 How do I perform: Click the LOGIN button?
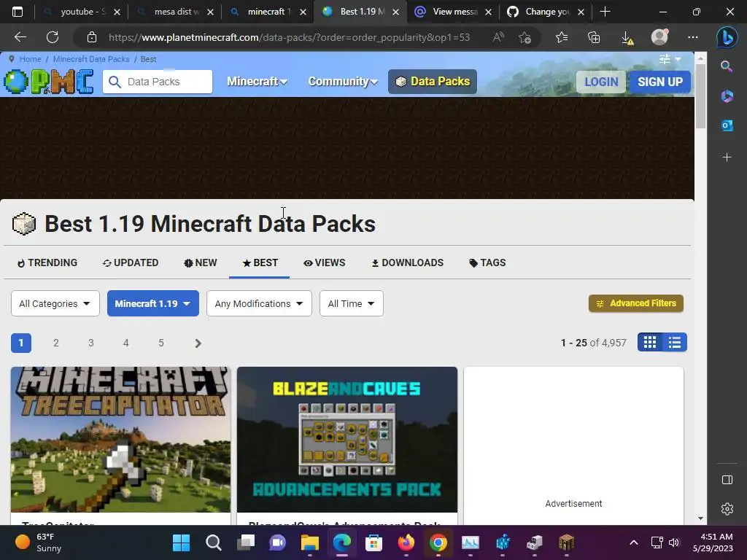click(601, 82)
